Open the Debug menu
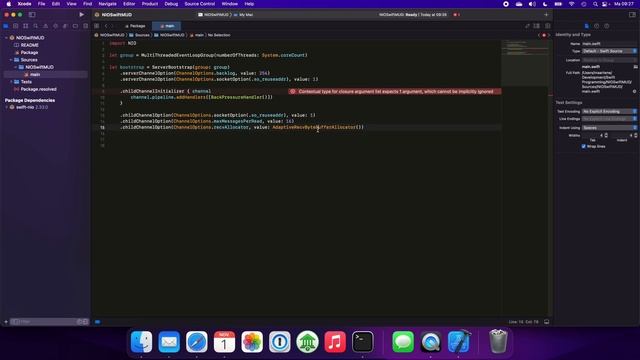640x360 pixels. (x=171, y=4)
